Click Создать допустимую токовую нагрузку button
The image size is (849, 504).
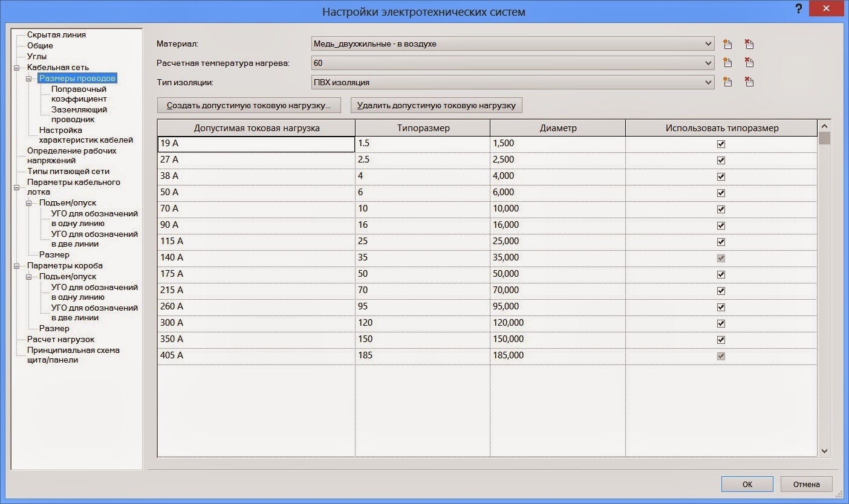tap(249, 105)
